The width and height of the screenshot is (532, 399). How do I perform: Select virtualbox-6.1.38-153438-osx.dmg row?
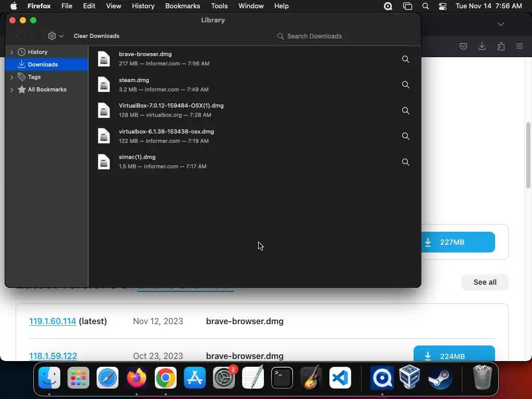(255, 136)
